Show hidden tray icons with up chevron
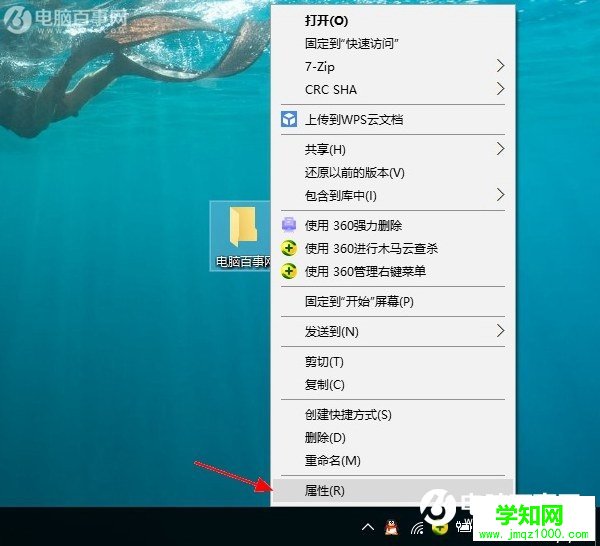 (368, 528)
